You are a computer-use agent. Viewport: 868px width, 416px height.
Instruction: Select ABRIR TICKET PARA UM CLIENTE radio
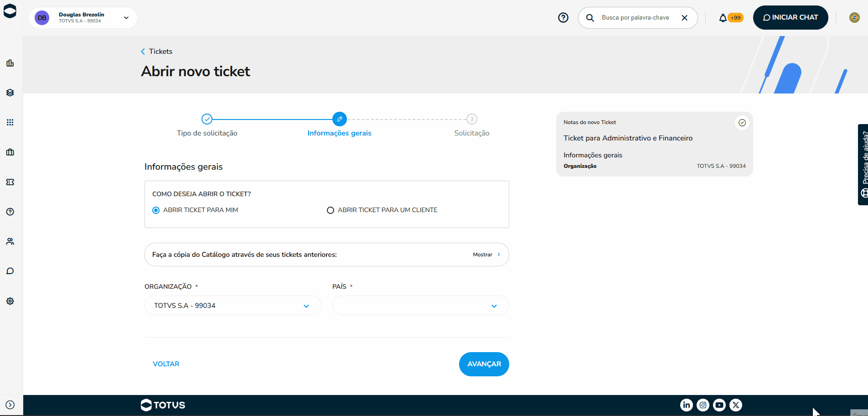pos(331,210)
